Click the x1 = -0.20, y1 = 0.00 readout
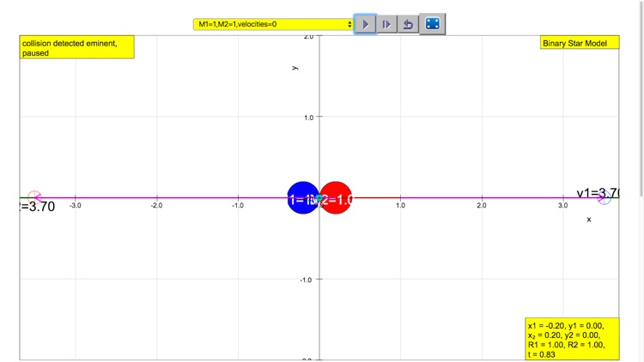The image size is (644, 362). point(566,325)
